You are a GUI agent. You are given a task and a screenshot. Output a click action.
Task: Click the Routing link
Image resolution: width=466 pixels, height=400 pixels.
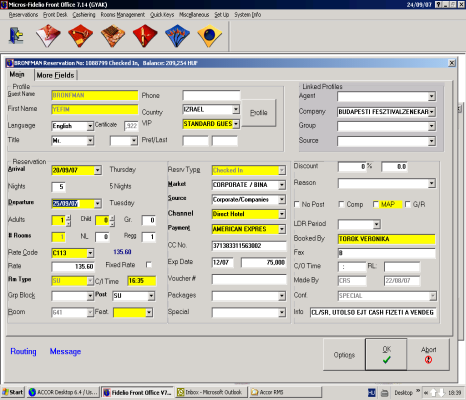pos(23,351)
